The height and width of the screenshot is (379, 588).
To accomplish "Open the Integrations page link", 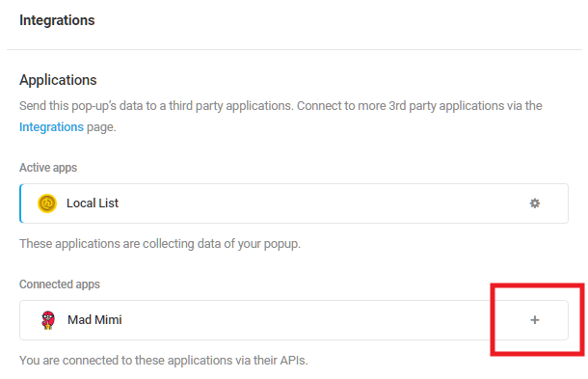I will point(51,127).
